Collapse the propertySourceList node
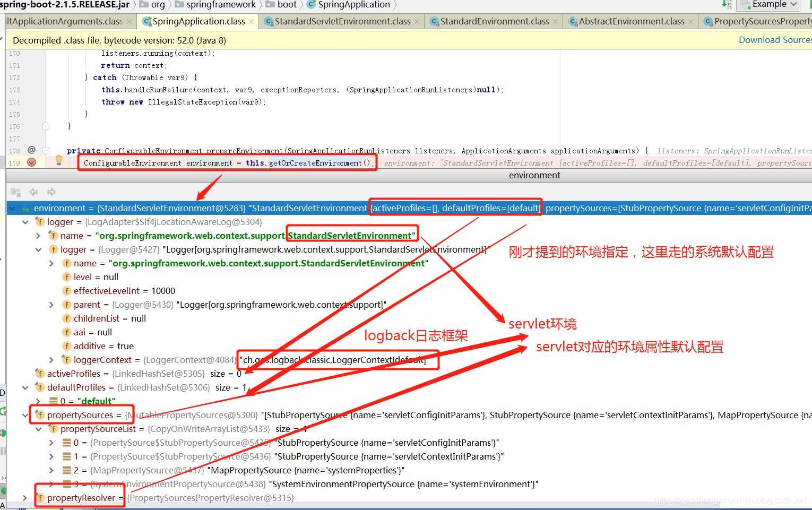The image size is (812, 510). pyautogui.click(x=38, y=429)
